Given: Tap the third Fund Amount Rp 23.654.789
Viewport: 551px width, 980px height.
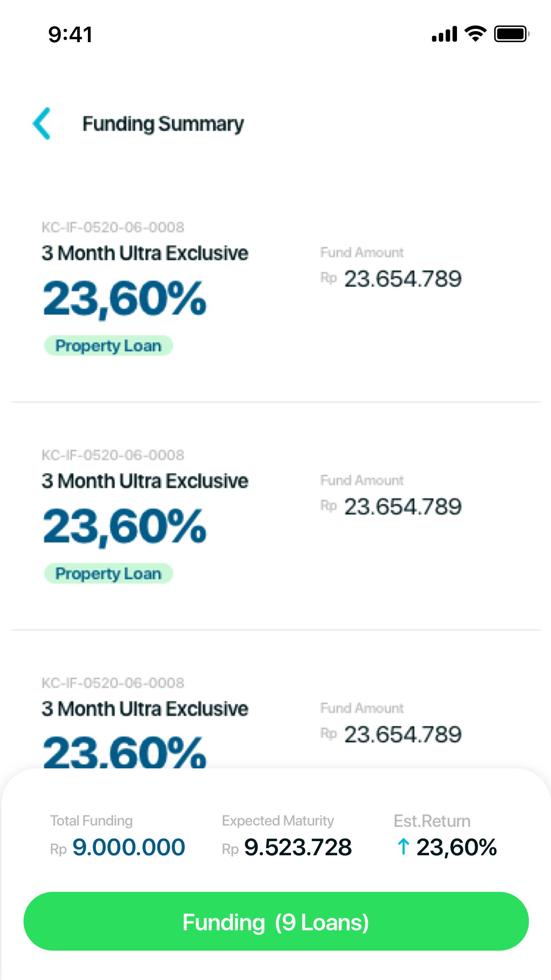Looking at the screenshot, I should [391, 734].
